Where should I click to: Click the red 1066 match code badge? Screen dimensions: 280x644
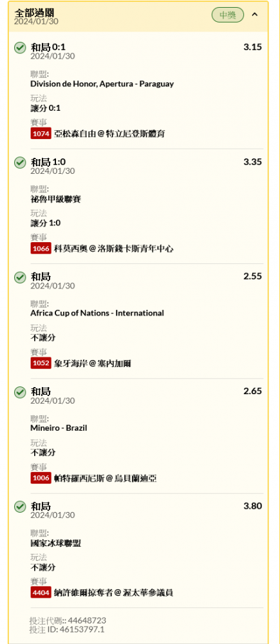point(41,249)
